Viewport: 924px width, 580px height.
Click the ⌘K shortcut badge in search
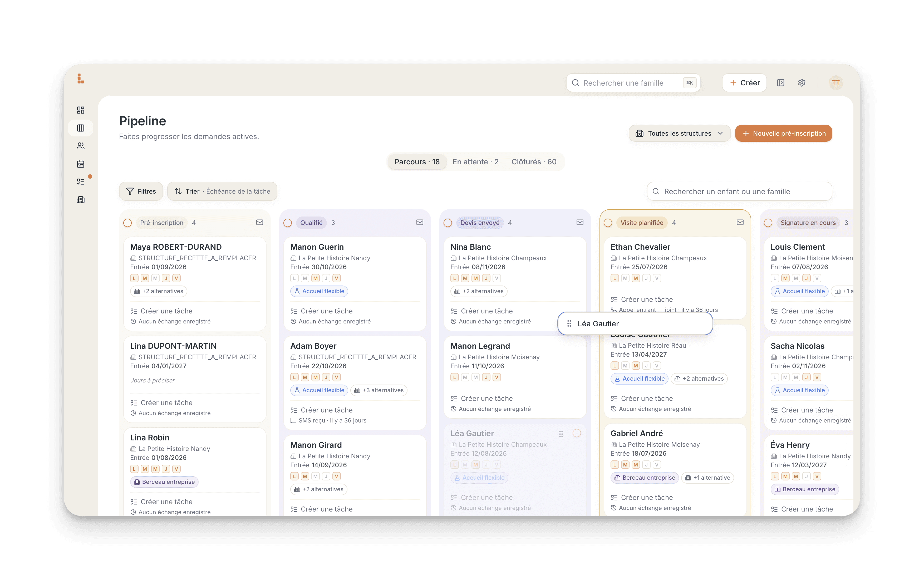coord(690,83)
